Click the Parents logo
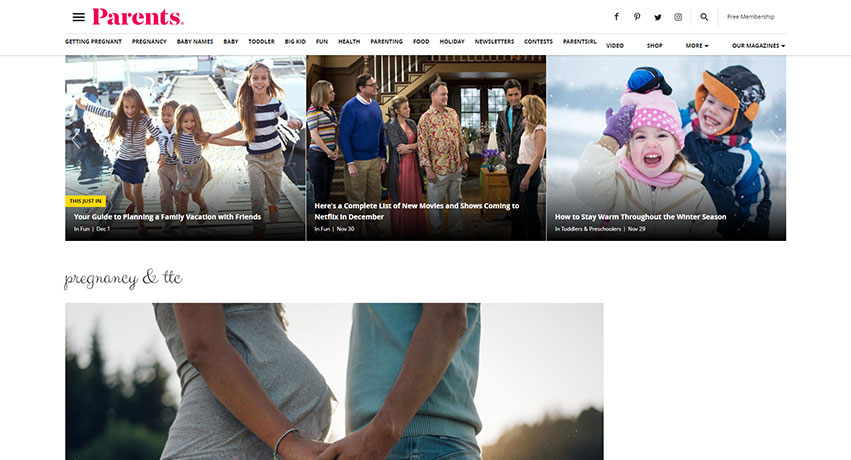 [x=138, y=17]
